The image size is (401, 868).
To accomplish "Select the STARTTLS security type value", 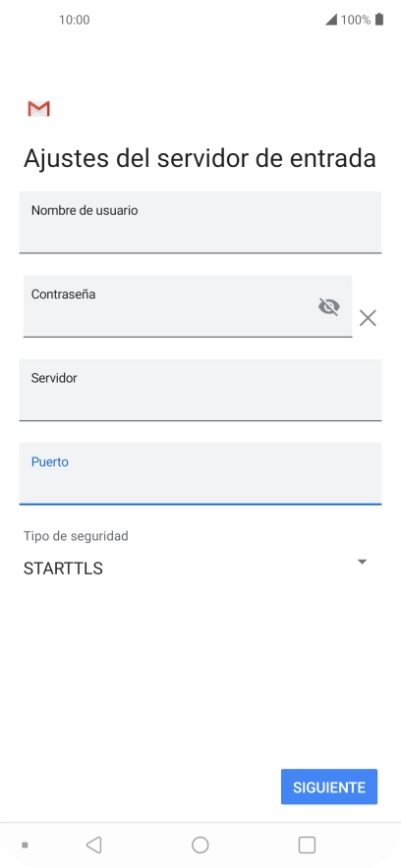I will pyautogui.click(x=63, y=569).
